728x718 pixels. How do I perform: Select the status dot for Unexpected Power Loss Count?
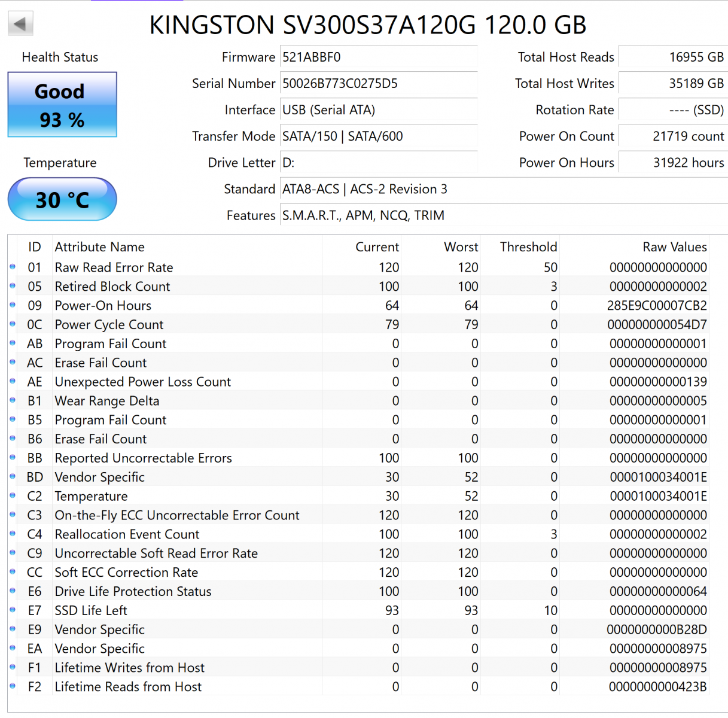point(13,381)
